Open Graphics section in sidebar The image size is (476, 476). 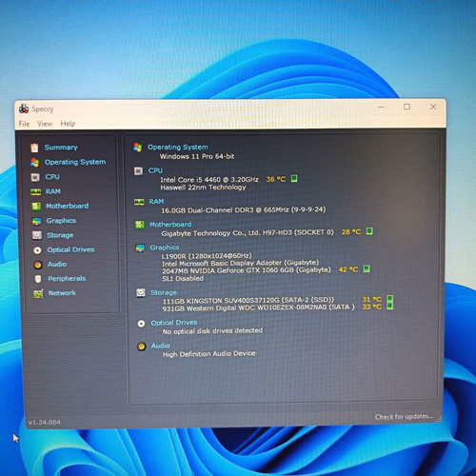pos(61,221)
